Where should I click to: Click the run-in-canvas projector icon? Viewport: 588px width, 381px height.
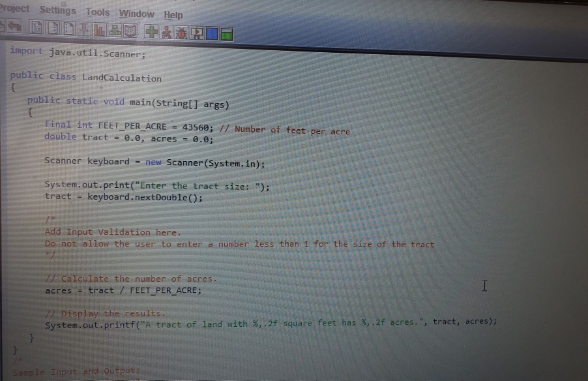[x=196, y=32]
